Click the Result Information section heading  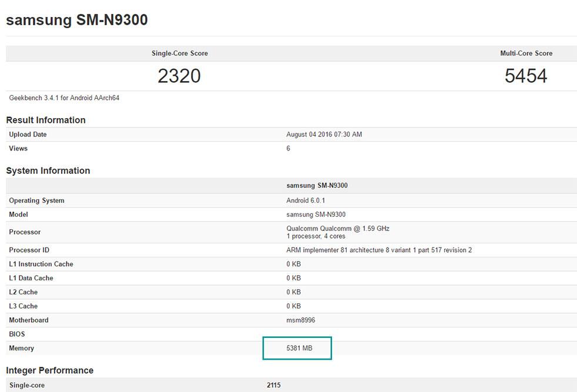pyautogui.click(x=46, y=120)
